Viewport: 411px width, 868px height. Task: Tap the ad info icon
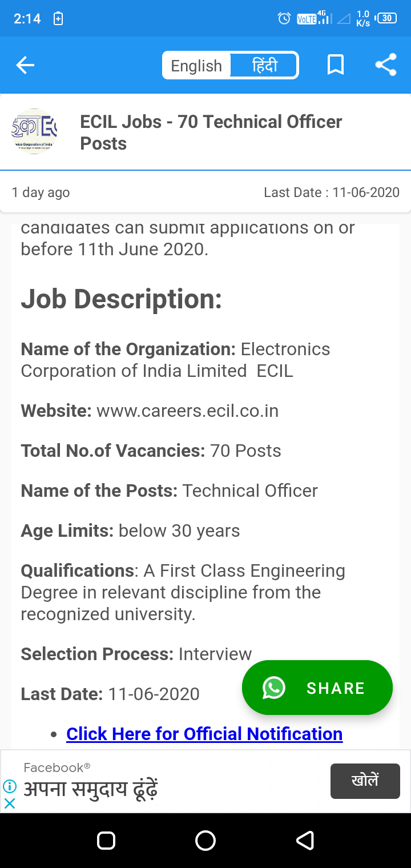pyautogui.click(x=10, y=786)
